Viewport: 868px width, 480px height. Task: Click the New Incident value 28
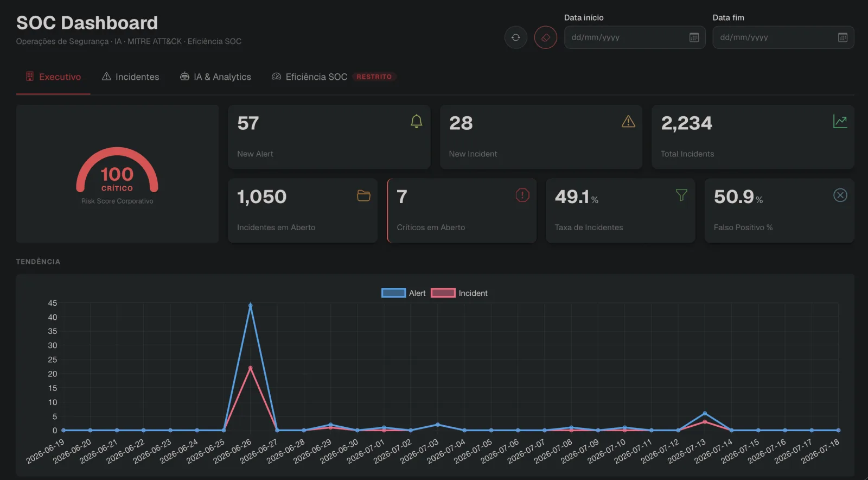coord(461,123)
